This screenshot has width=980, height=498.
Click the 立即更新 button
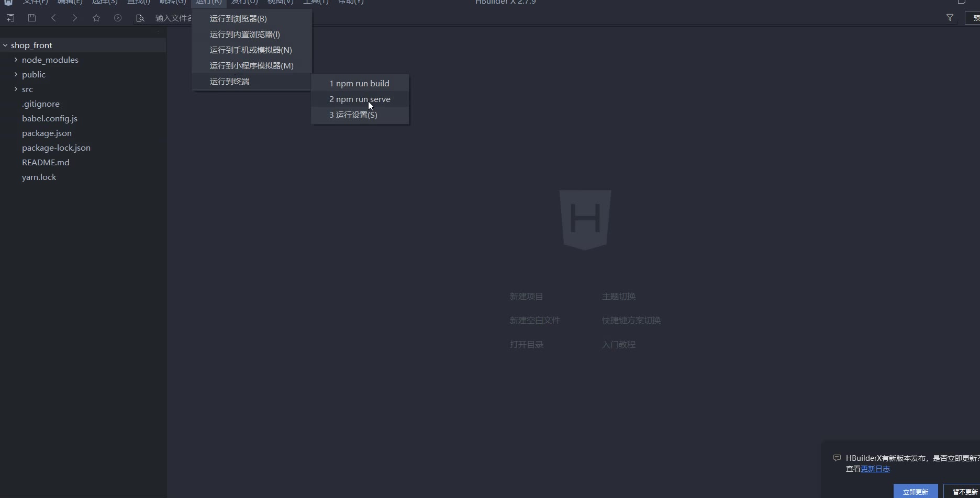[916, 492]
